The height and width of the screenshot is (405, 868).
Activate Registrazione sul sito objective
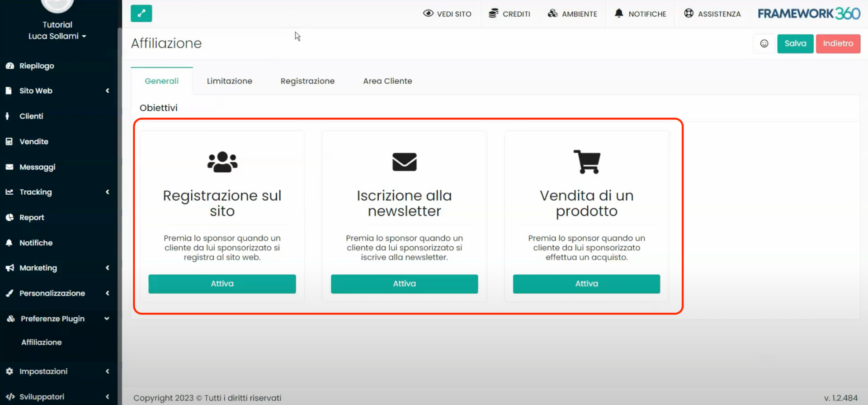click(222, 284)
